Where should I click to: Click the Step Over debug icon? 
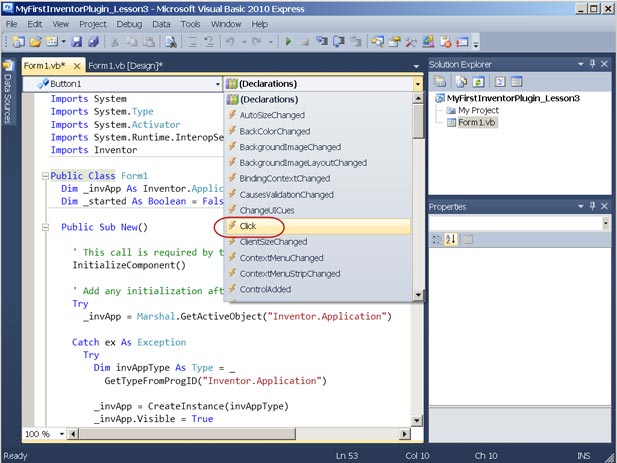pos(339,42)
